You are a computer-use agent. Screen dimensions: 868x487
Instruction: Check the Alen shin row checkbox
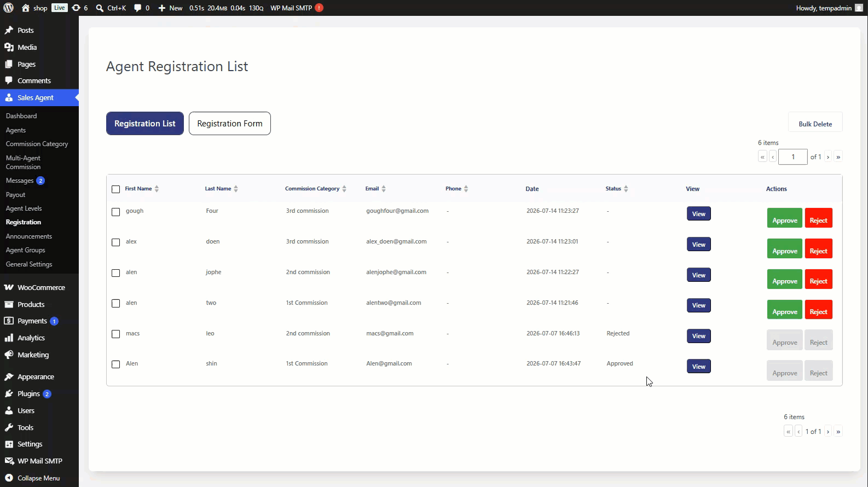click(115, 364)
